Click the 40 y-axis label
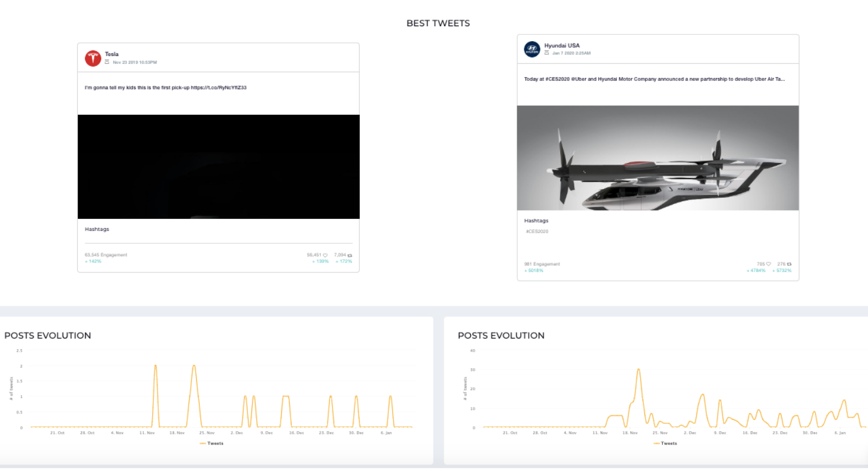The width and height of the screenshot is (868, 476). (x=473, y=350)
